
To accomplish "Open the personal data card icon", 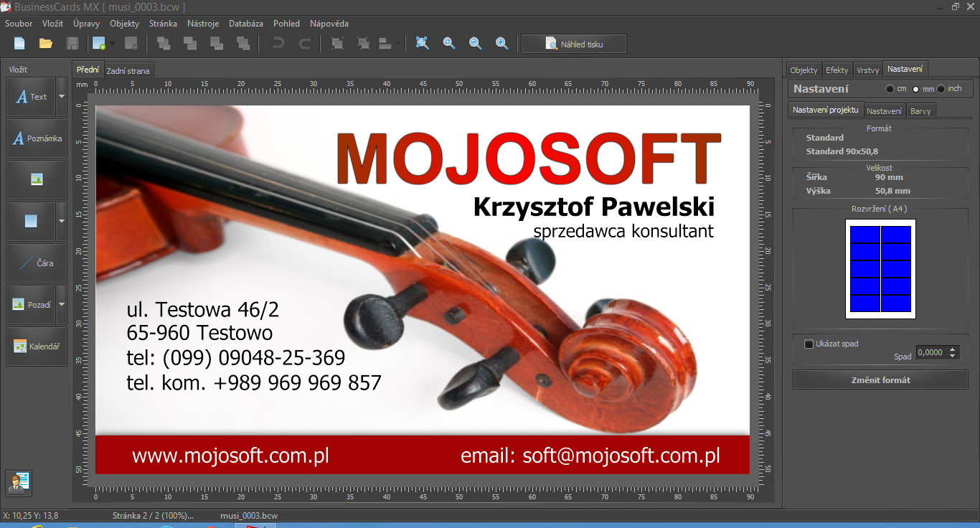I will 18,483.
